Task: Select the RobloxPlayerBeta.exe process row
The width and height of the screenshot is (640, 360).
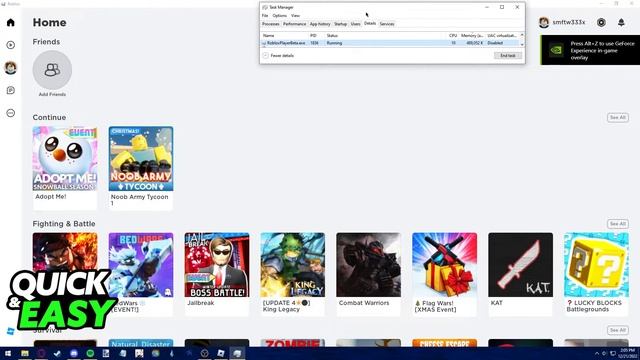Action: point(390,43)
